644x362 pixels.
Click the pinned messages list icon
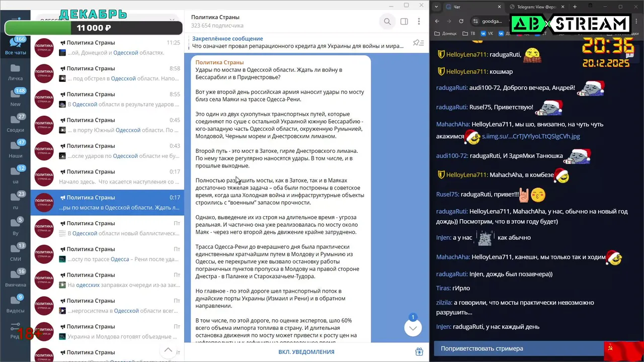click(418, 43)
